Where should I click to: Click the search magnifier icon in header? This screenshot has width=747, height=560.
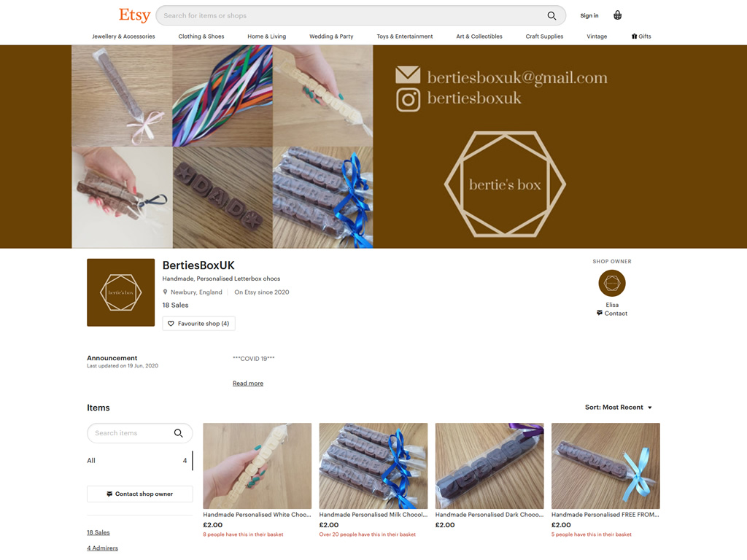point(552,16)
